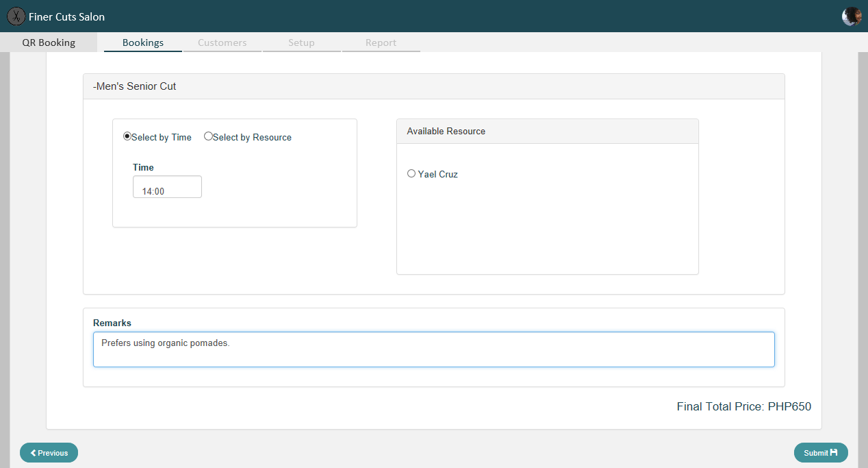The image size is (868, 468).
Task: Click the Finer Cuts Salon scissors logo
Action: coord(16,16)
